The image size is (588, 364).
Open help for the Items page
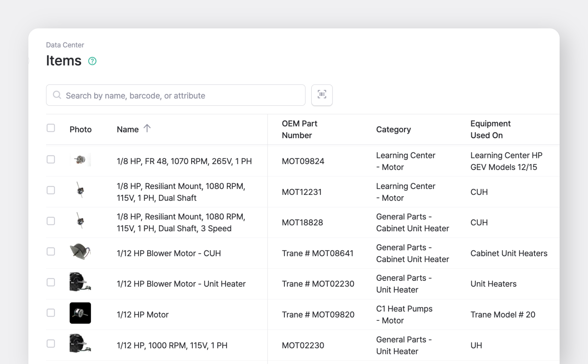pos(92,61)
